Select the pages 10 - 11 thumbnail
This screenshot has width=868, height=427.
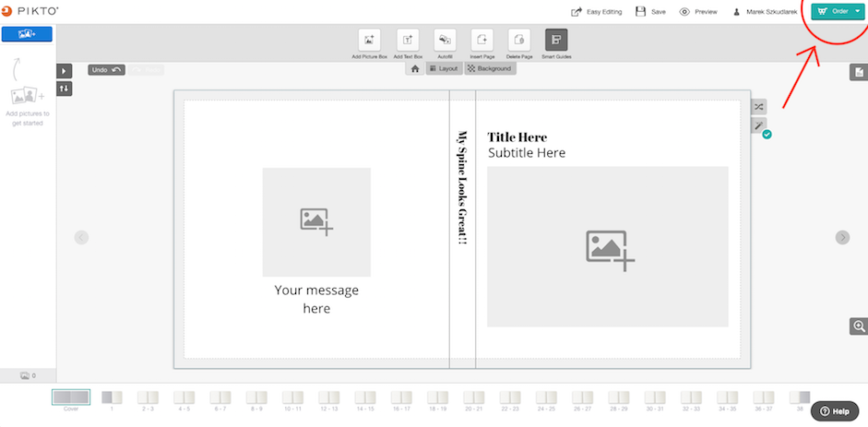click(292, 401)
